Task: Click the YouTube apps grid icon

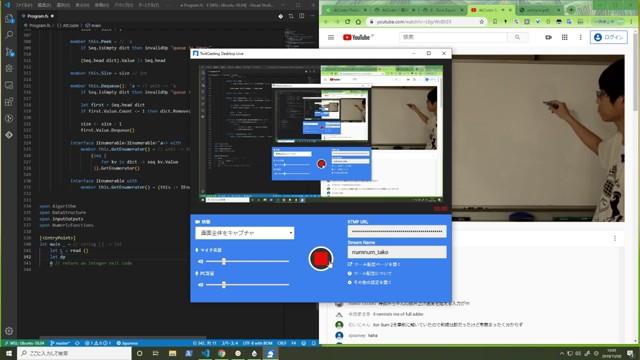Action: (x=564, y=37)
